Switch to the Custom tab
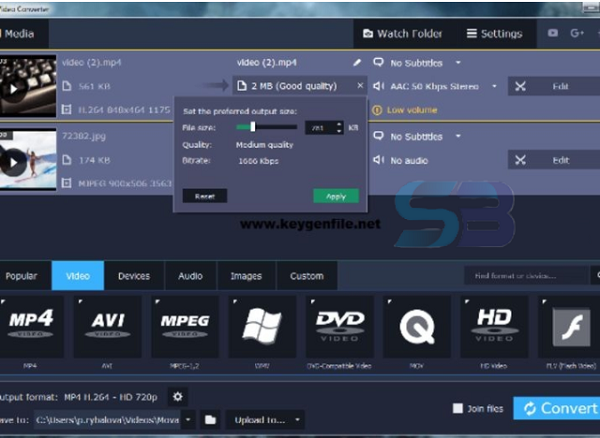Viewport: 600px width, 438px height. 307,276
